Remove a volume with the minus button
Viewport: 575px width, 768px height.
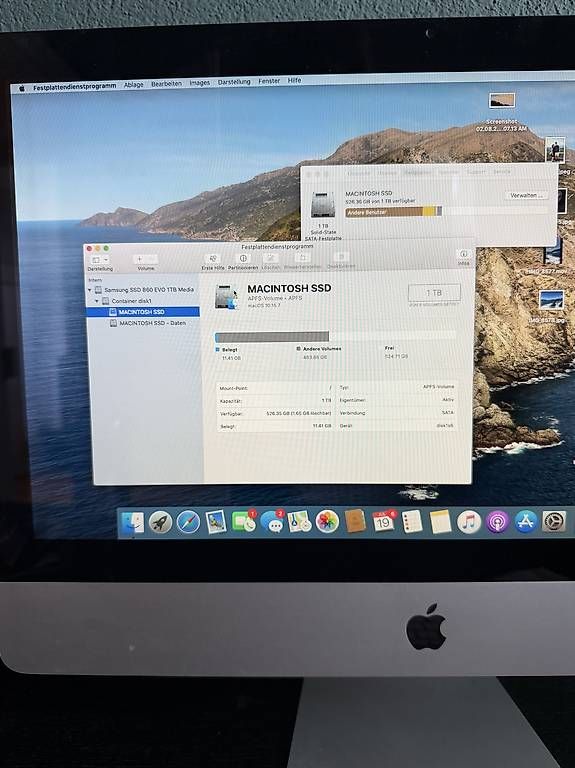152,259
